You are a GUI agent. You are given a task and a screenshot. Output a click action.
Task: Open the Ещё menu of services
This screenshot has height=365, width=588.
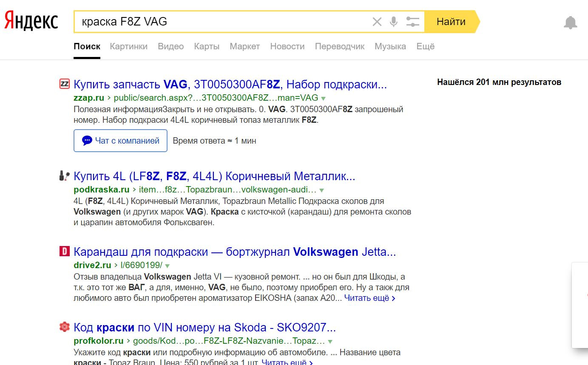coord(426,46)
